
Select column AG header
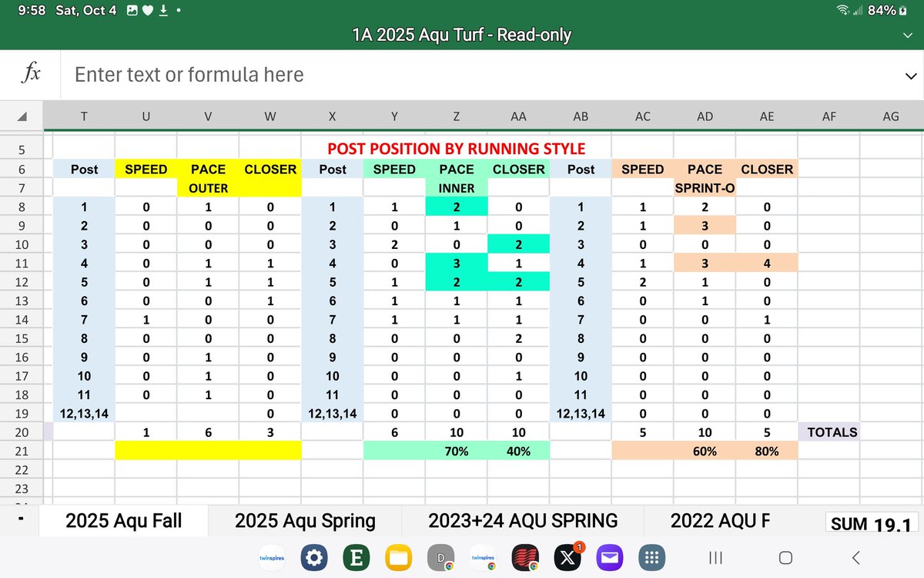point(891,116)
